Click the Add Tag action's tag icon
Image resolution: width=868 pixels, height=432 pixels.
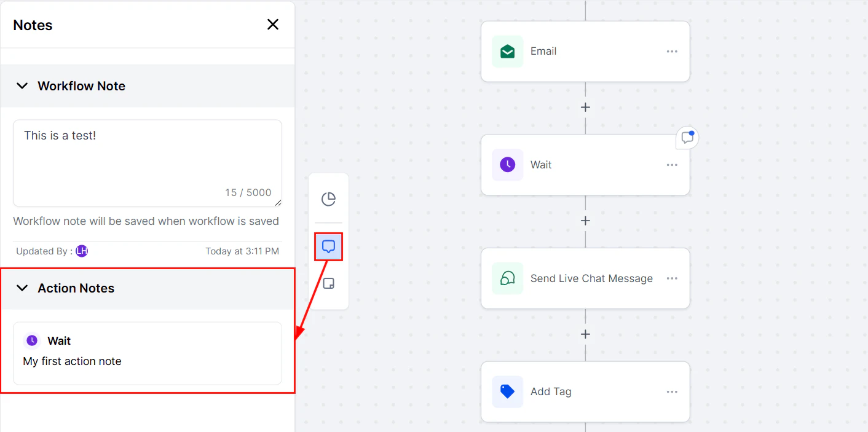click(507, 391)
